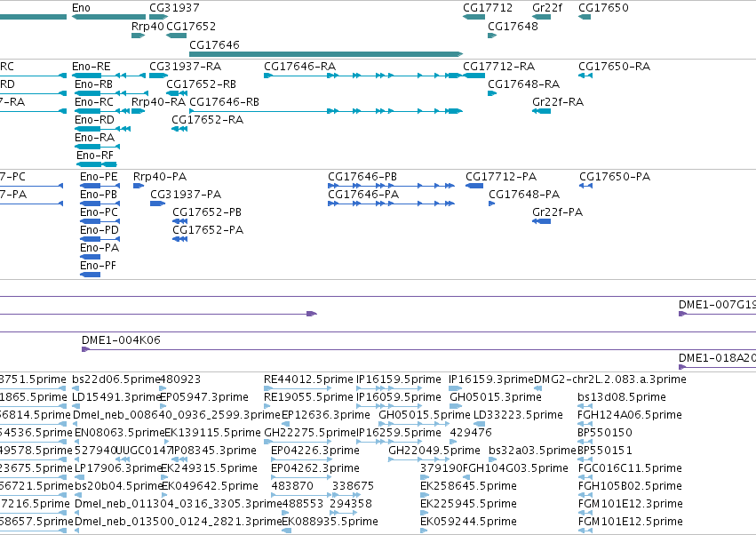Select the FGC016C11.5prime EST label
756x535 pixels.
click(x=630, y=468)
